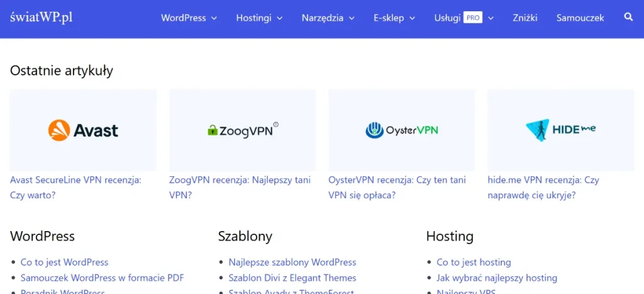Open the OysterVPN logo thumbnail
644x294 pixels.
coord(401,130)
